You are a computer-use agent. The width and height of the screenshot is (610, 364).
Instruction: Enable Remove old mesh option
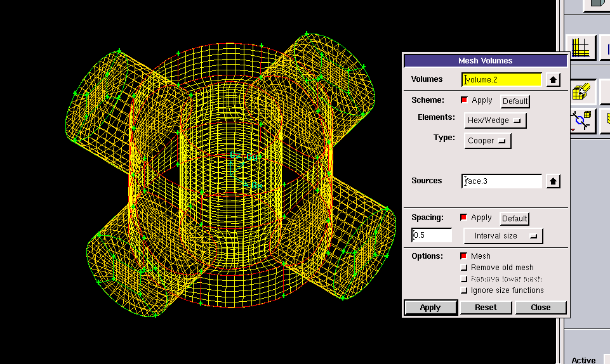tap(464, 268)
